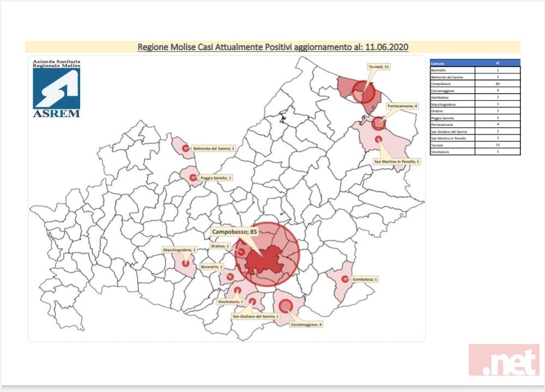This screenshot has width=545, height=392.
Task: Select the Baranello map marker
Action: 230,277
